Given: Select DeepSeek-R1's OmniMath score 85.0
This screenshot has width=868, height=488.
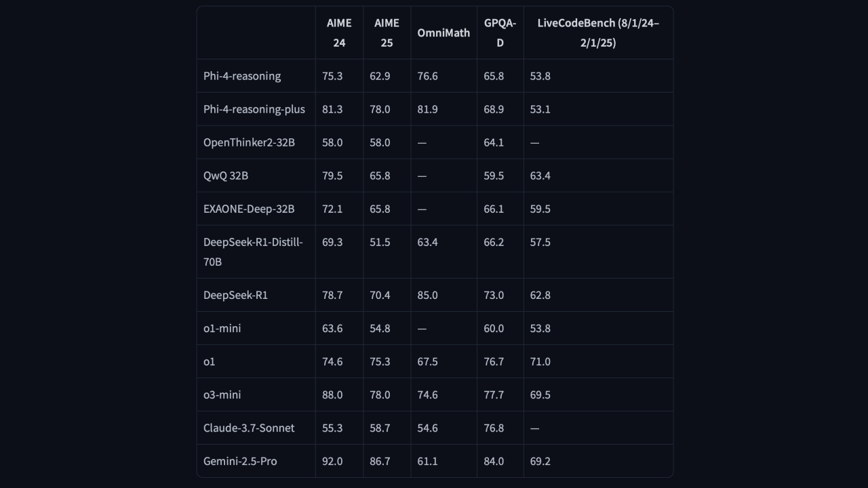Looking at the screenshot, I should 427,295.
